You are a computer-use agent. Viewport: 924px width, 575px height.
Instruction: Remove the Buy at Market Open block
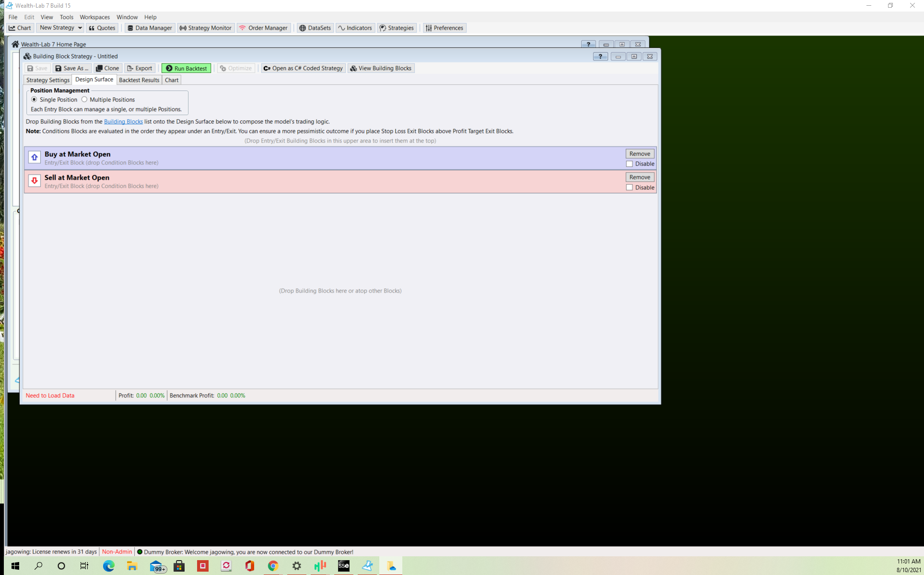click(640, 153)
